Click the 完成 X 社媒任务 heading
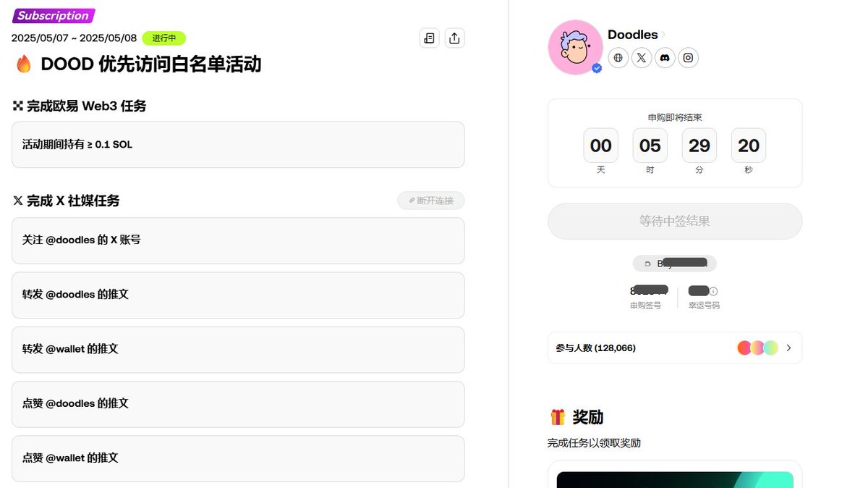The height and width of the screenshot is (488, 868). [73, 201]
